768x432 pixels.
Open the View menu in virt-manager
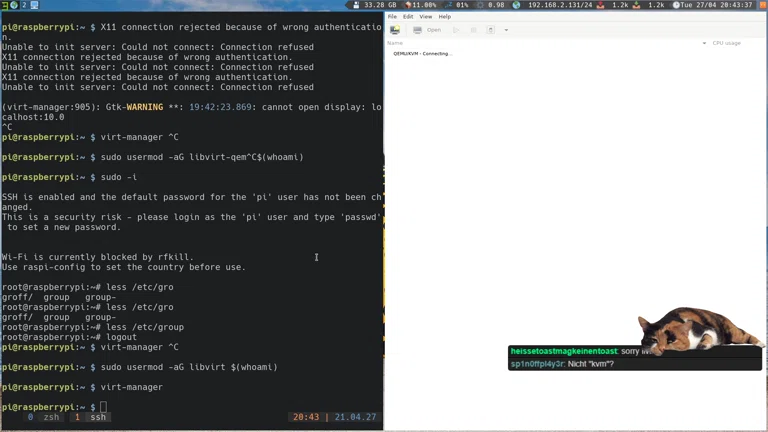(x=426, y=17)
